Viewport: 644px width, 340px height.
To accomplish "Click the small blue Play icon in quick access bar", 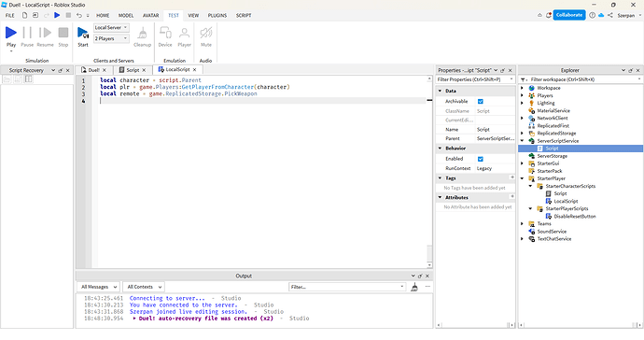I will (57, 15).
